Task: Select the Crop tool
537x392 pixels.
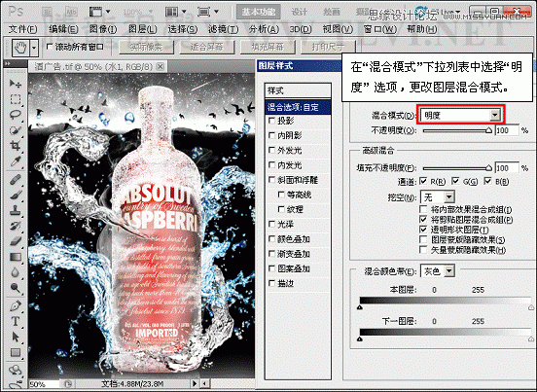Action: tap(15, 146)
